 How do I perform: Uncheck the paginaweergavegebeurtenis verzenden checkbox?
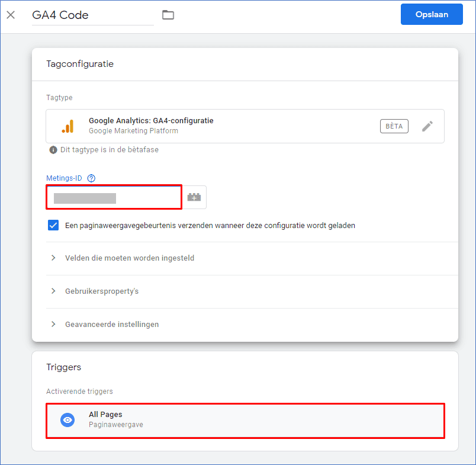53,225
